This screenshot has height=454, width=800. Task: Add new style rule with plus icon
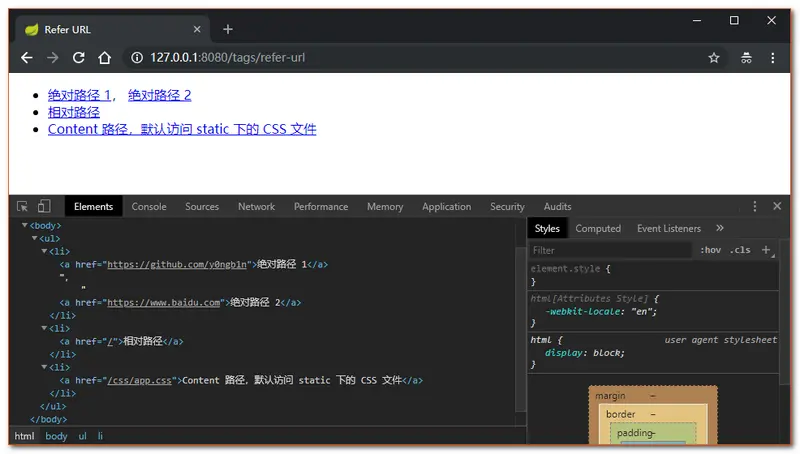pos(766,250)
